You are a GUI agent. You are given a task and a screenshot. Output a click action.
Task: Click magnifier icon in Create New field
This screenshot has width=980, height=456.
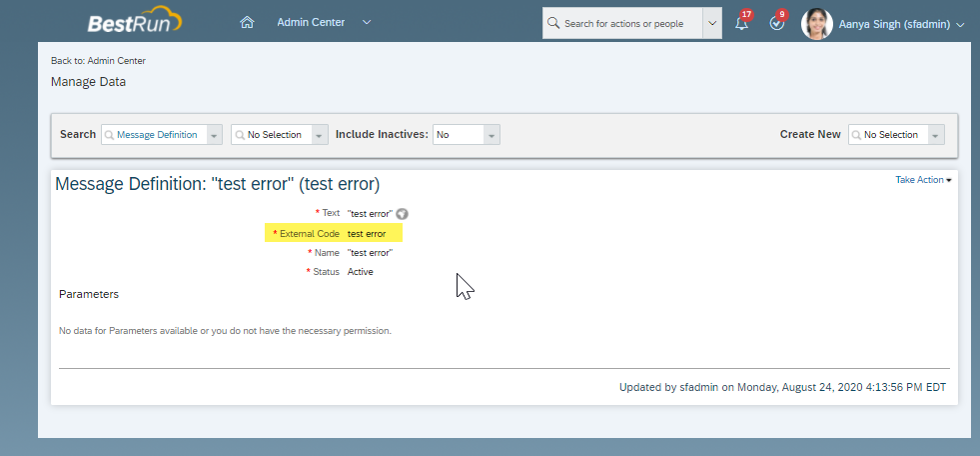(856, 135)
